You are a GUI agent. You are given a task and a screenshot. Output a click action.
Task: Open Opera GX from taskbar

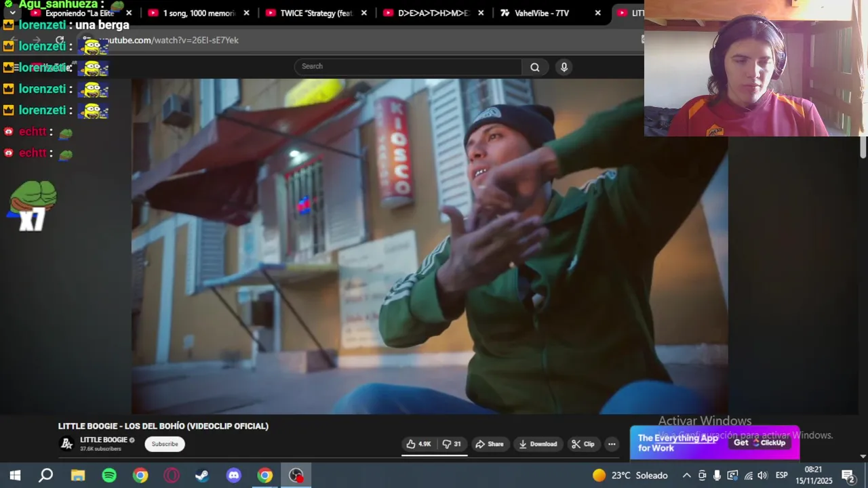click(172, 475)
